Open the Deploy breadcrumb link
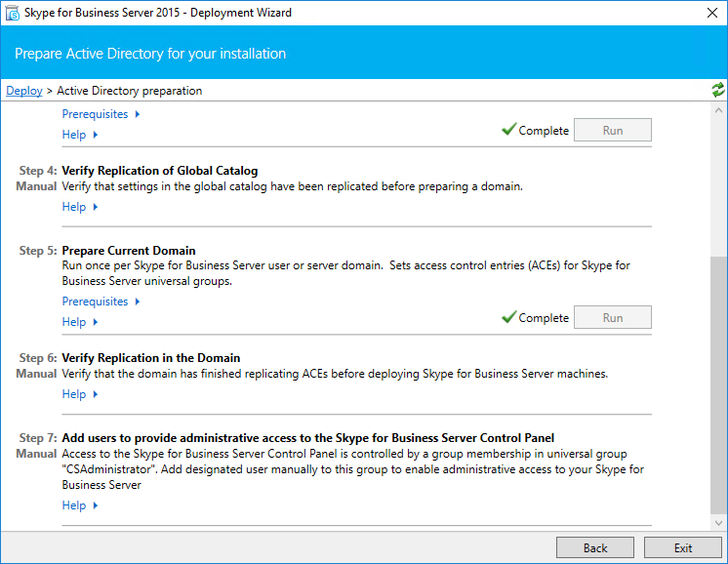The image size is (728, 564). (24, 91)
